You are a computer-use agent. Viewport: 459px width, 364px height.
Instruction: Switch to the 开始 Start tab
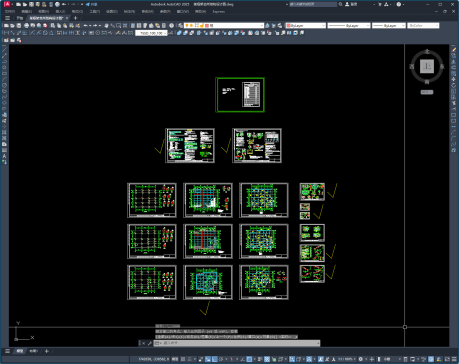click(x=20, y=18)
